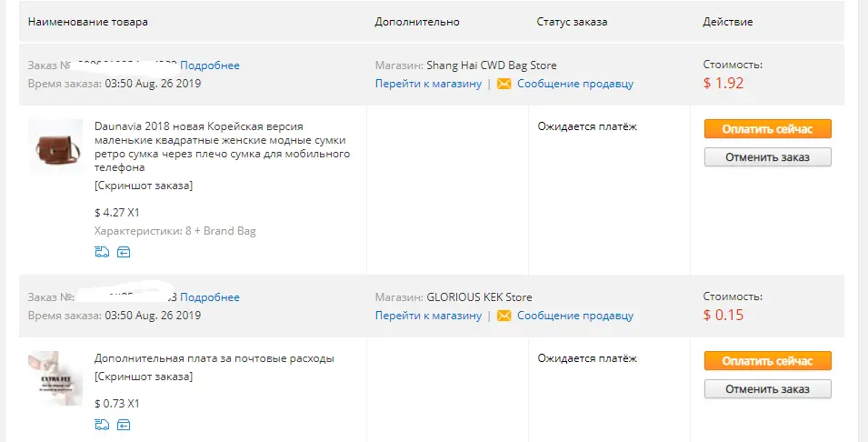Open the Daunavia 2018 bag product title
The width and height of the screenshot is (868, 442).
coord(222,146)
